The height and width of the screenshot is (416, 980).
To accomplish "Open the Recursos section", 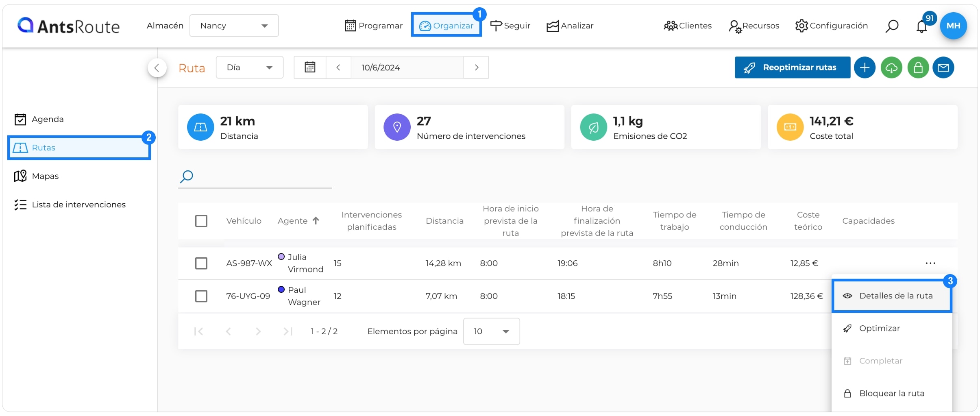I will [754, 26].
